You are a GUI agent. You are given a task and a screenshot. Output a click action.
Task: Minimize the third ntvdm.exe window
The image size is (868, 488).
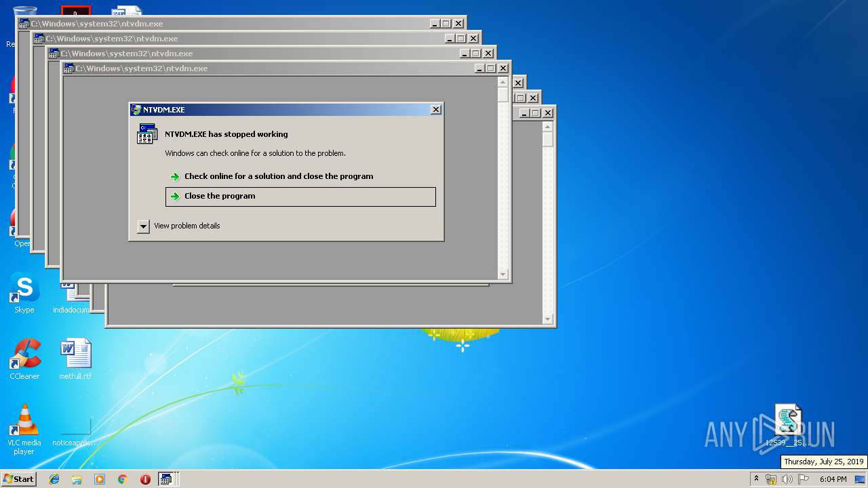[464, 54]
